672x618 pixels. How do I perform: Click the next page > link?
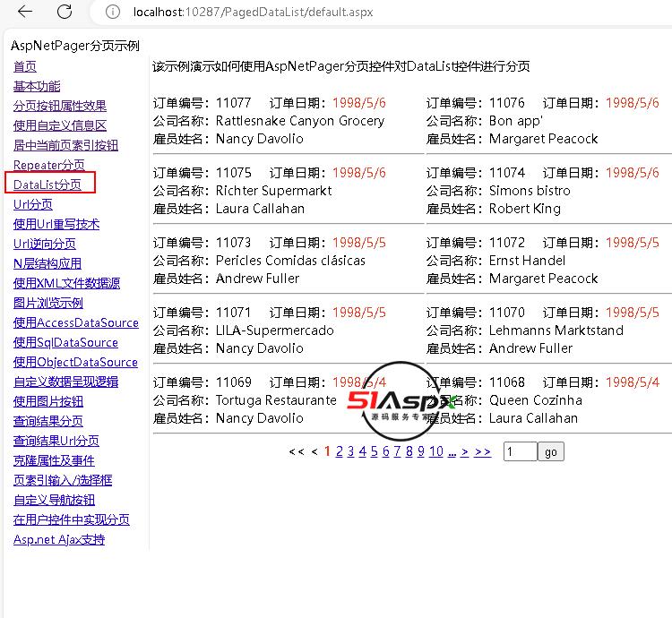pyautogui.click(x=464, y=451)
